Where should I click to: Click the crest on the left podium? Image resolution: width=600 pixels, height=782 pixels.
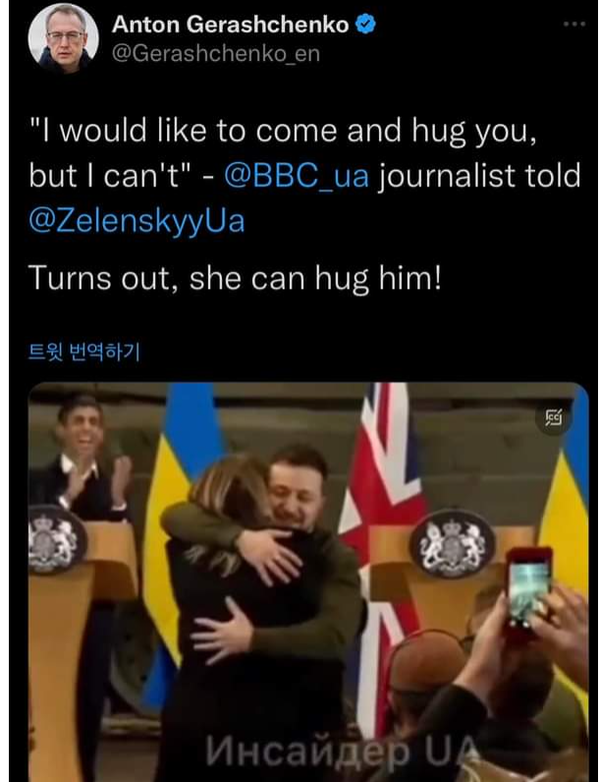click(54, 539)
